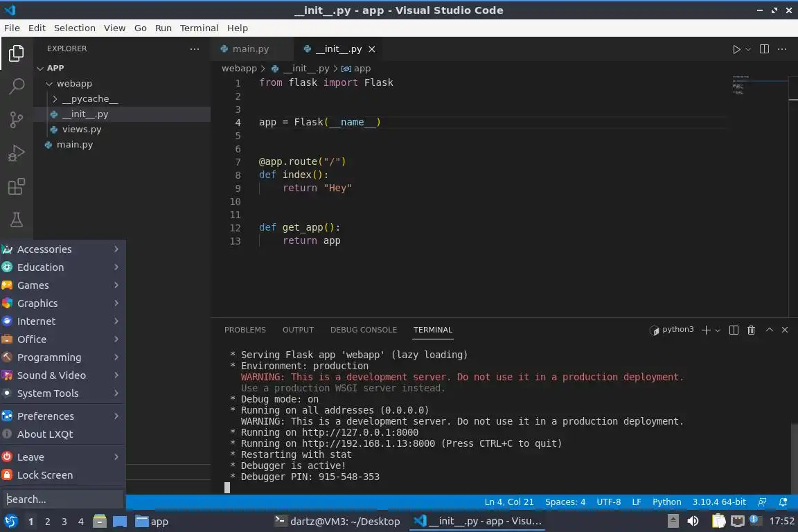The image size is (798, 532).
Task: Click LF end-of-line status
Action: coord(636,502)
